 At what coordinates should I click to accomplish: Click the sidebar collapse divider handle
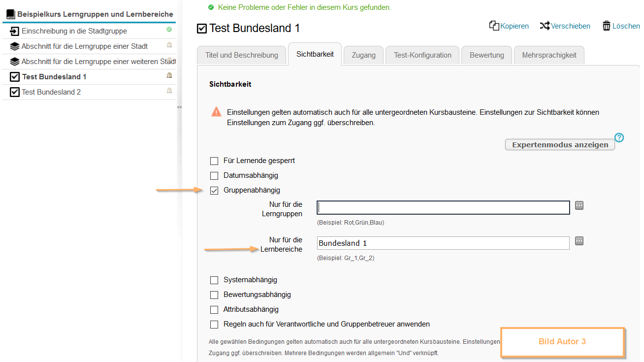point(179,107)
